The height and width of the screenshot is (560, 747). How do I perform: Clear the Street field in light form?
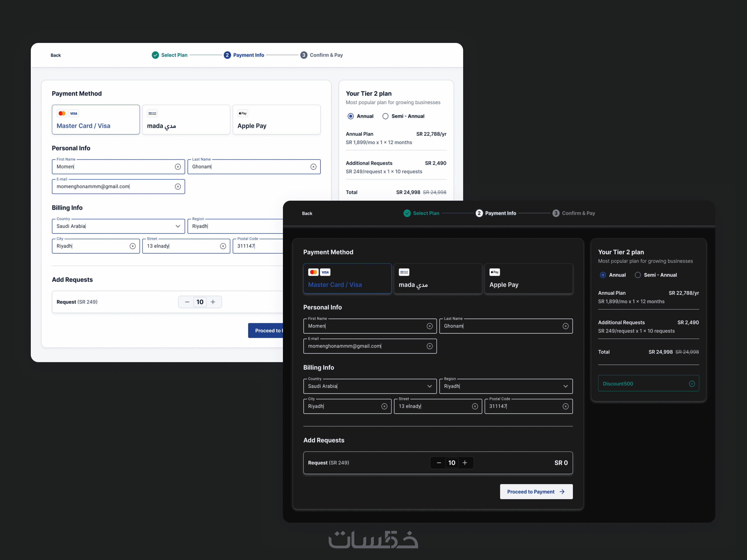click(x=223, y=246)
